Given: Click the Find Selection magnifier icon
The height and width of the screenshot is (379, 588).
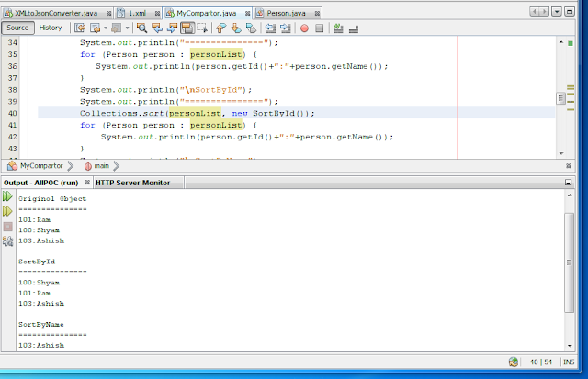Looking at the screenshot, I should point(141,28).
